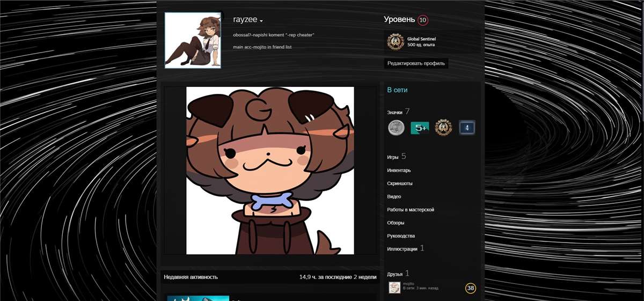Viewport: 644px width, 301px height.
Task: Open the Видео link
Action: (x=394, y=196)
